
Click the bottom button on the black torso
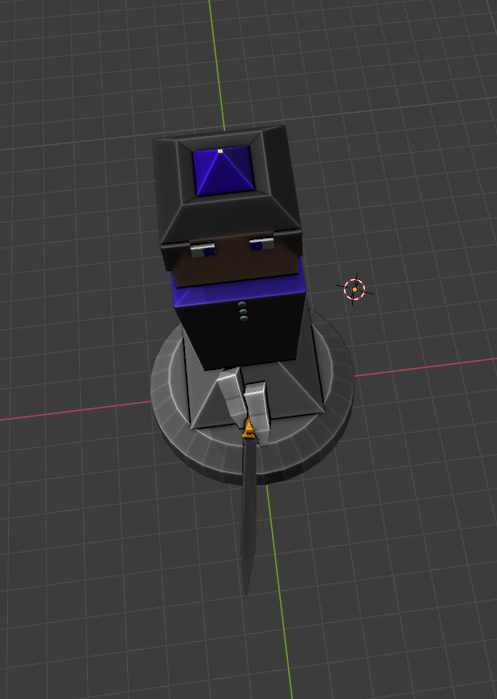pos(243,318)
